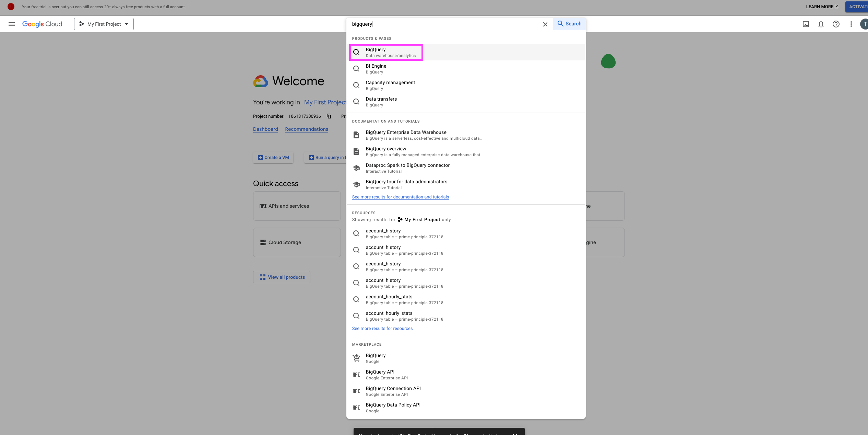Screen dimensions: 868x435
Task: Select BI Engine result
Action: tap(466, 69)
